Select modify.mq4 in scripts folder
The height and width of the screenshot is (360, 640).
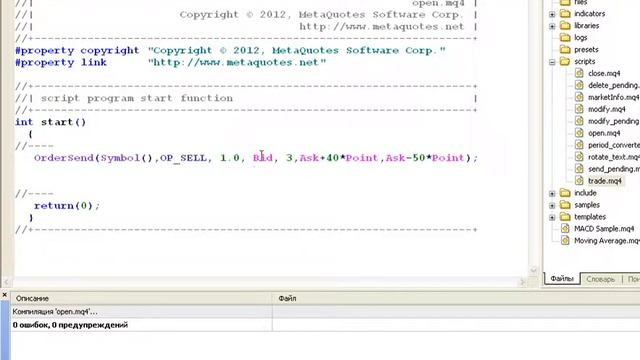pos(607,109)
